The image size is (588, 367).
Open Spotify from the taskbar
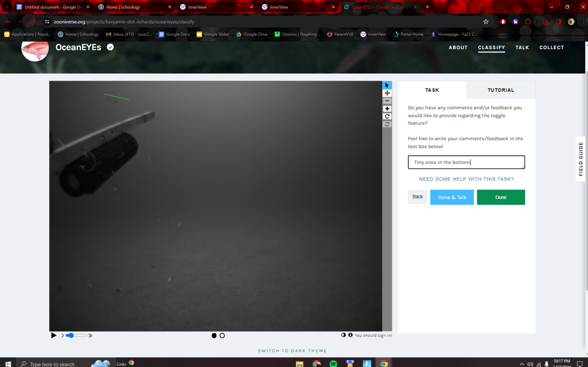point(334,364)
